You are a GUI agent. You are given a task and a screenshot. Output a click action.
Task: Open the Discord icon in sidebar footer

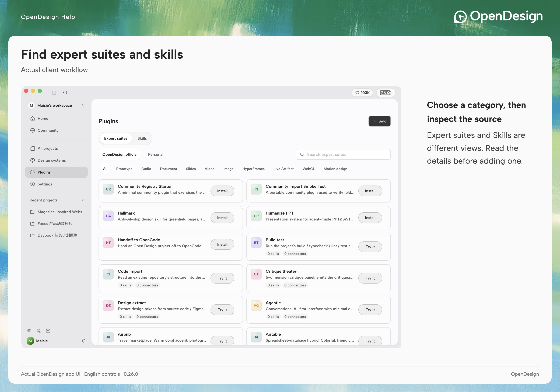(x=29, y=331)
